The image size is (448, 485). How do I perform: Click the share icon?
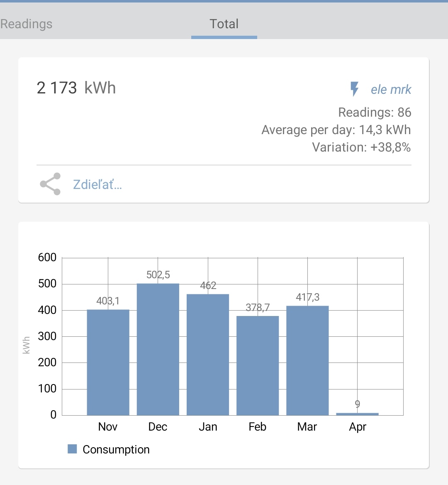[x=50, y=184]
